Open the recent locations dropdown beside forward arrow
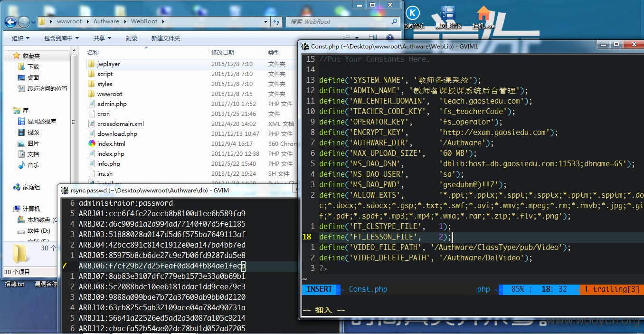The width and height of the screenshot is (644, 334). [33, 22]
